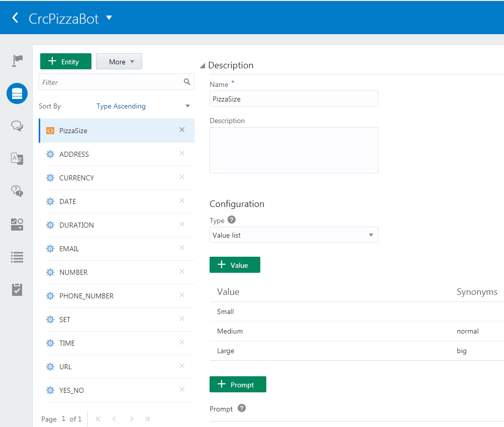Click the green add Value button
Screen dimensions: 504x427
235,265
